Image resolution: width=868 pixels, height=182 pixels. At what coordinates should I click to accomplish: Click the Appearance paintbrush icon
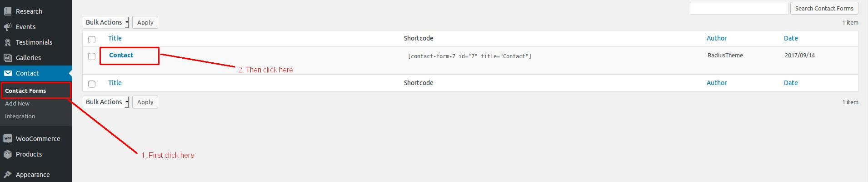click(x=8, y=174)
